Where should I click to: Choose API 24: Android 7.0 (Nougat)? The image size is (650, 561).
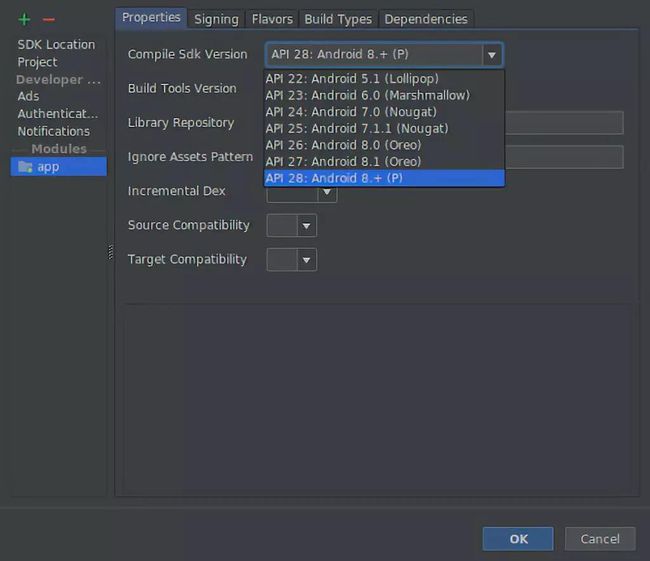384,112
